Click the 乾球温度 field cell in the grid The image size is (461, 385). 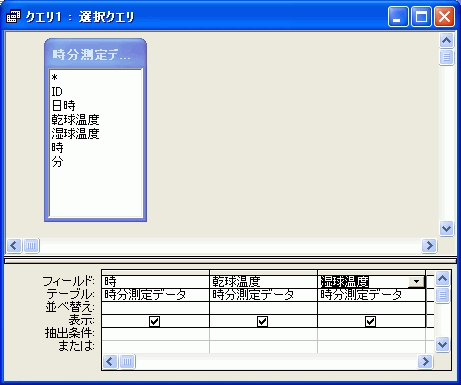point(263,282)
